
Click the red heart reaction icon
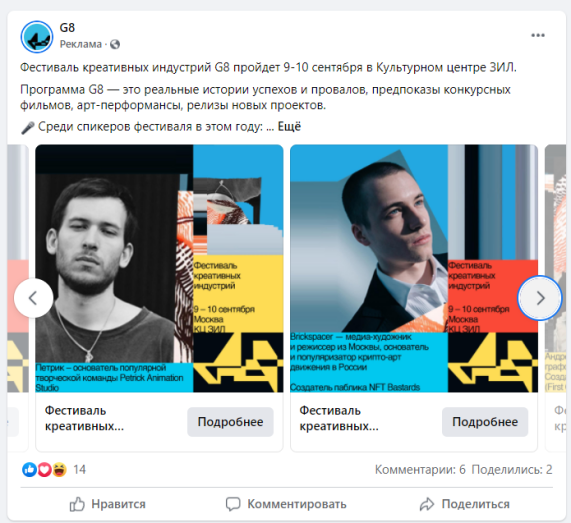pyautogui.click(x=44, y=469)
